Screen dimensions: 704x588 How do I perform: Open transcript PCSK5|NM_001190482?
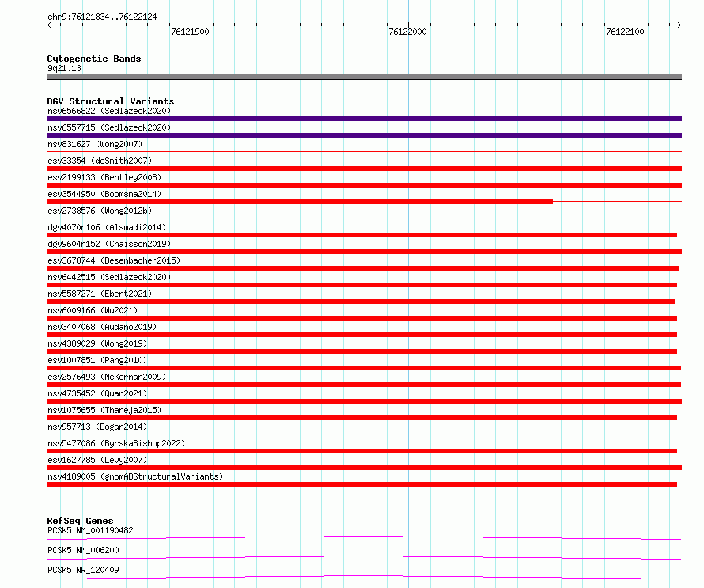[90, 530]
